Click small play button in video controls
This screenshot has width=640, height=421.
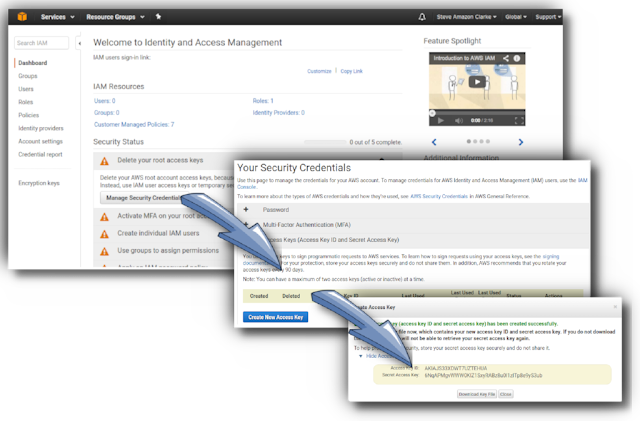(x=441, y=120)
